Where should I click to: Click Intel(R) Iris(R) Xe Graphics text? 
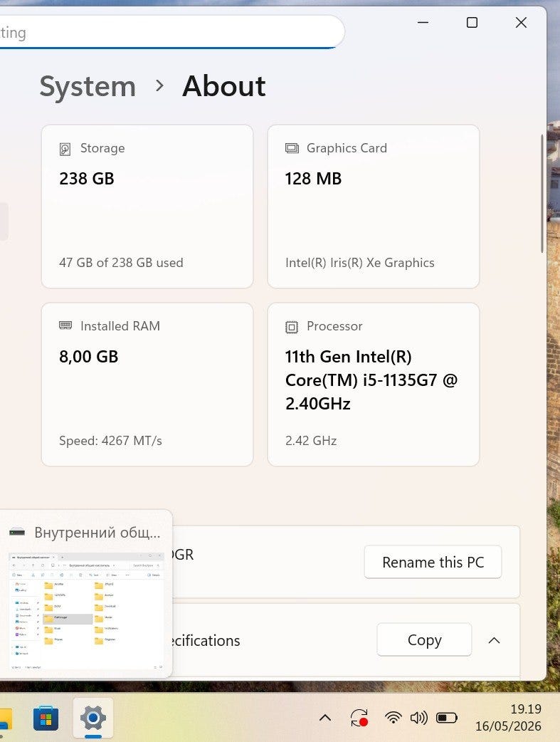[x=360, y=263]
